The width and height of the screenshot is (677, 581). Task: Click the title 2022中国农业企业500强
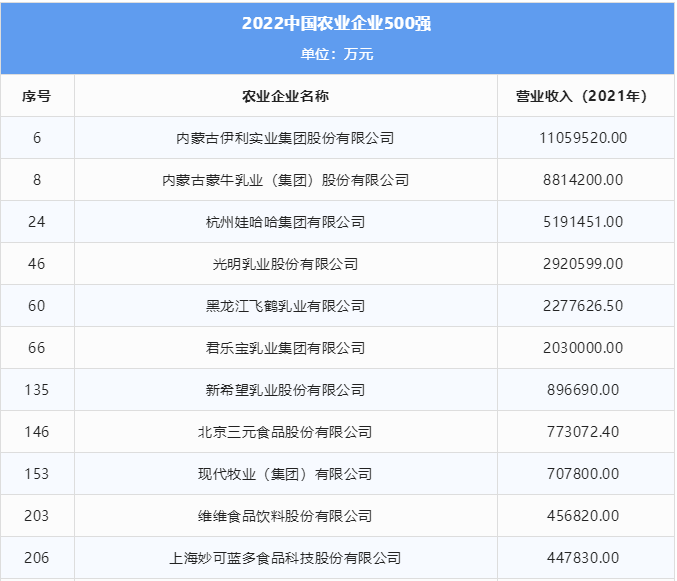[x=336, y=23]
